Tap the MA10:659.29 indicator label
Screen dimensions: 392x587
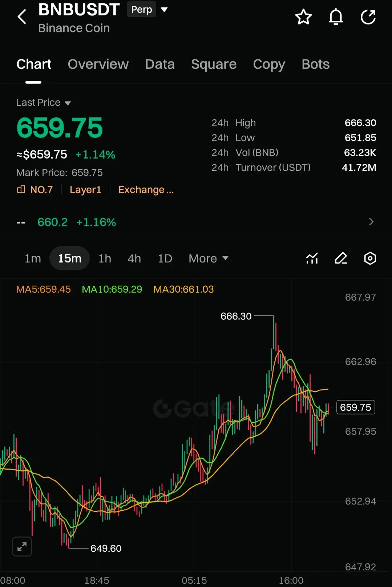(112, 289)
